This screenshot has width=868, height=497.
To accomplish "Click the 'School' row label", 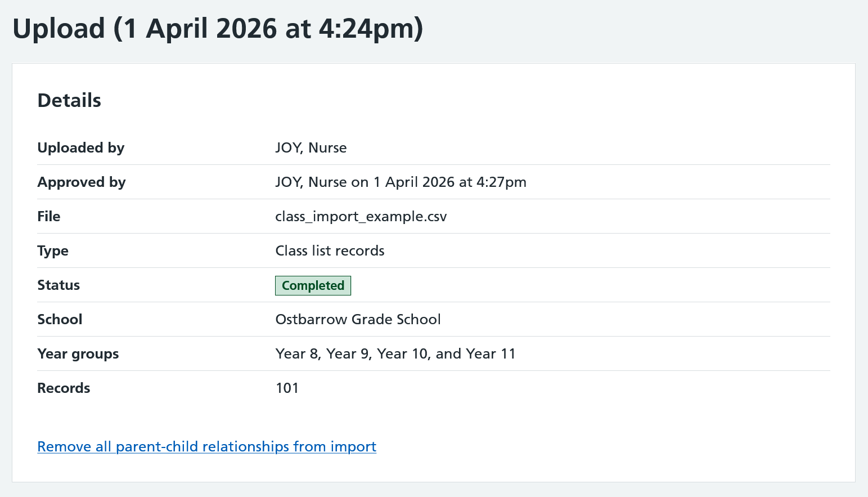I will click(60, 320).
